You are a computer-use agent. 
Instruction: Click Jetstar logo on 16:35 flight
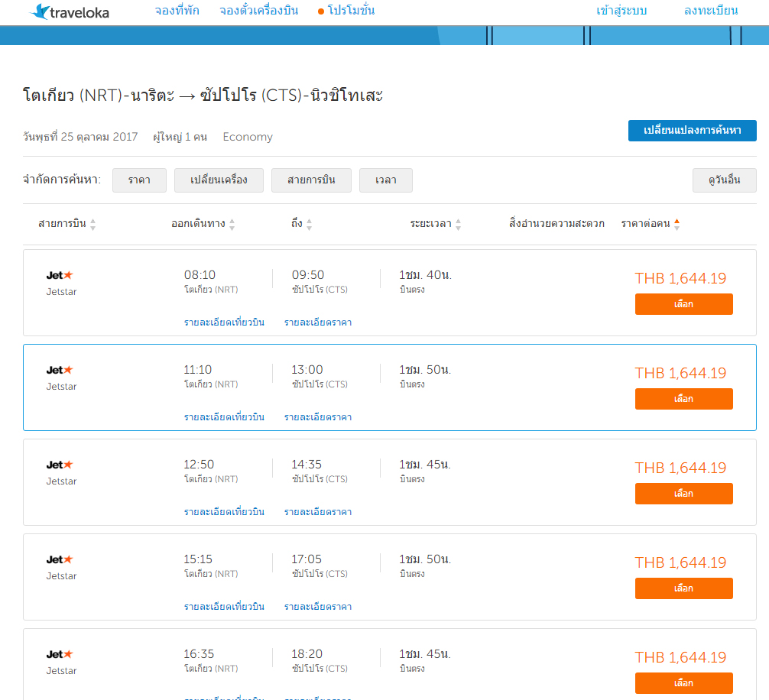pos(60,654)
